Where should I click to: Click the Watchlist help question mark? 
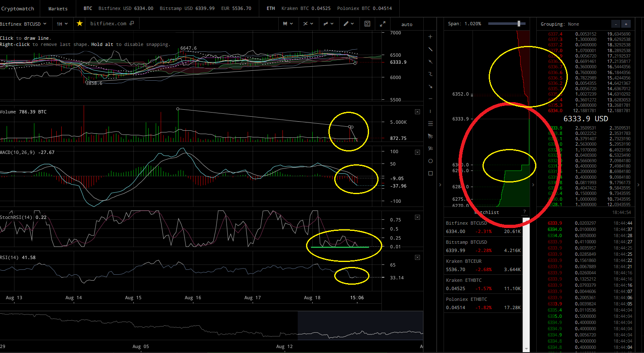[524, 212]
